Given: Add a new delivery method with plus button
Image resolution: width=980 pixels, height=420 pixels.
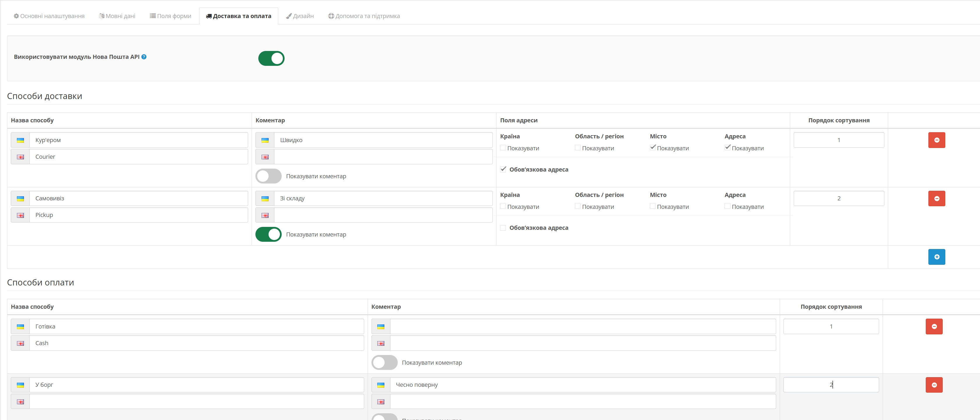Looking at the screenshot, I should (x=937, y=257).
